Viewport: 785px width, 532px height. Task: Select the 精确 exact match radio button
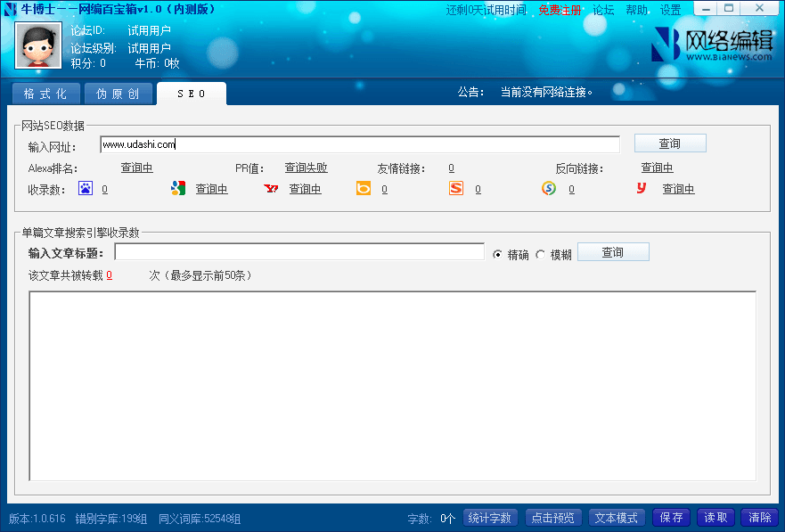pyautogui.click(x=498, y=255)
